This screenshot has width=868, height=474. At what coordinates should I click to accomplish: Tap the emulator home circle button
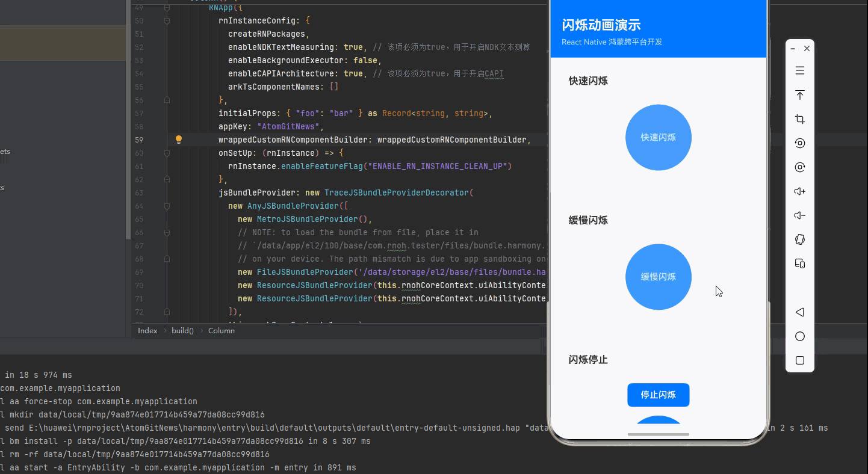pos(800,336)
